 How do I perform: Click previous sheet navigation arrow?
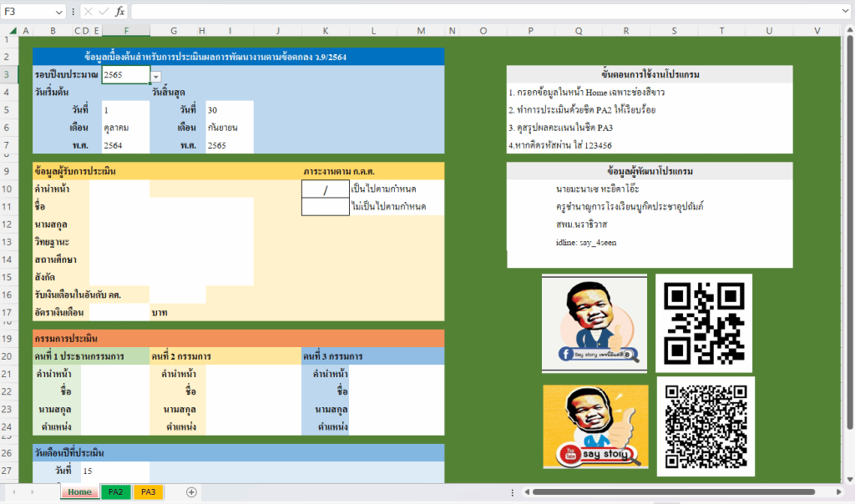[x=14, y=492]
